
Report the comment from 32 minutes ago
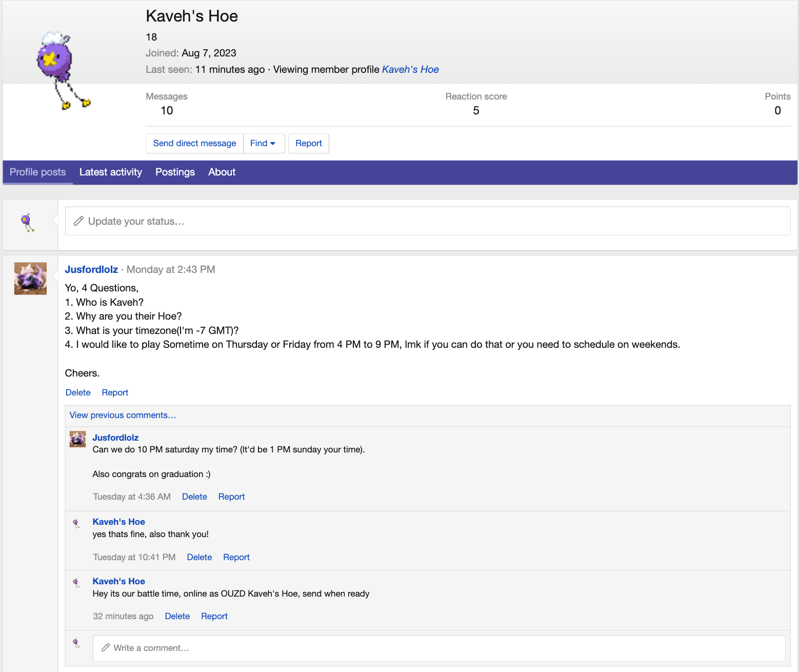(214, 616)
